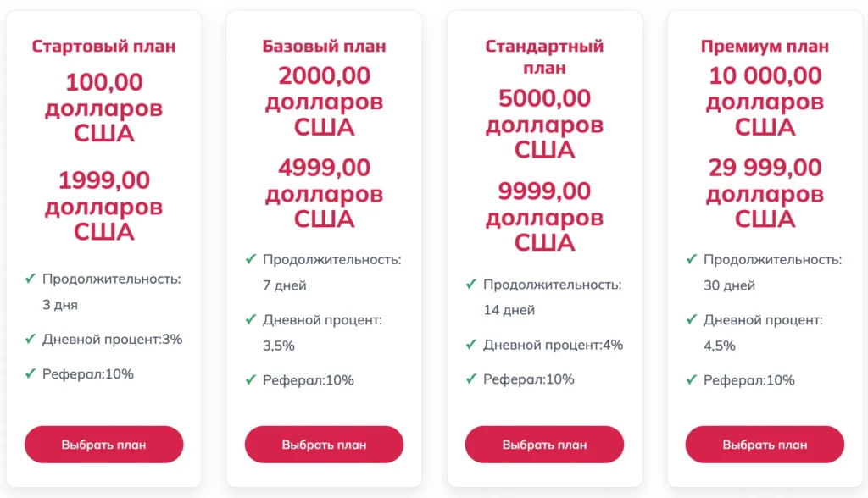Click the 10 000,00 долларов США price text
Image resolution: width=868 pixels, height=498 pixels.
tap(764, 100)
